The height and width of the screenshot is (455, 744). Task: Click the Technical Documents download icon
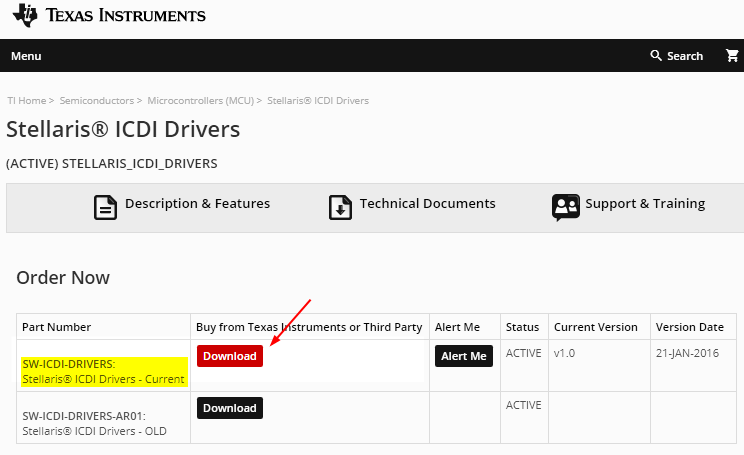click(x=341, y=207)
